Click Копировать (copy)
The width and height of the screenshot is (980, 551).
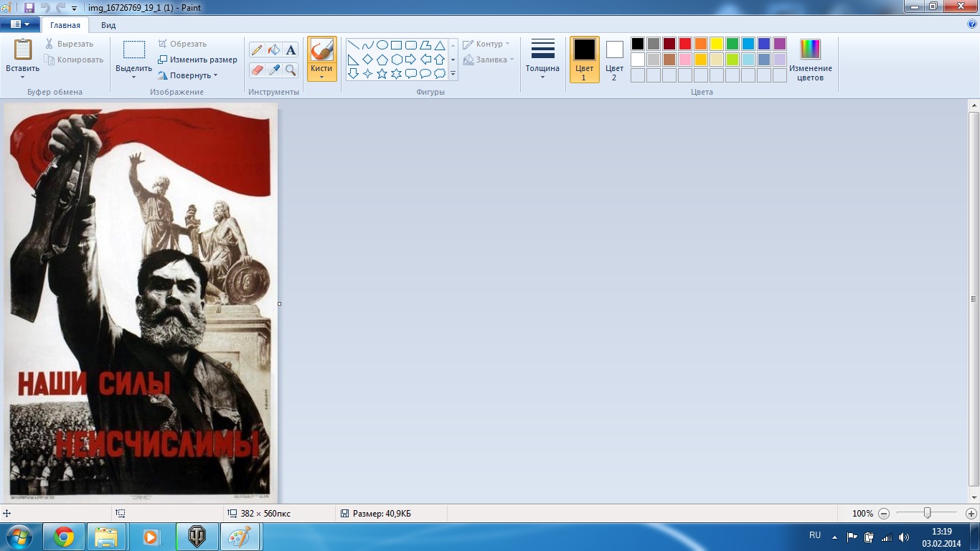[x=74, y=60]
